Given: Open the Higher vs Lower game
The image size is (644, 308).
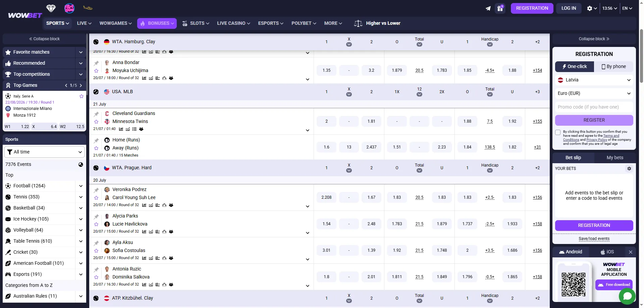Looking at the screenshot, I should [x=377, y=23].
